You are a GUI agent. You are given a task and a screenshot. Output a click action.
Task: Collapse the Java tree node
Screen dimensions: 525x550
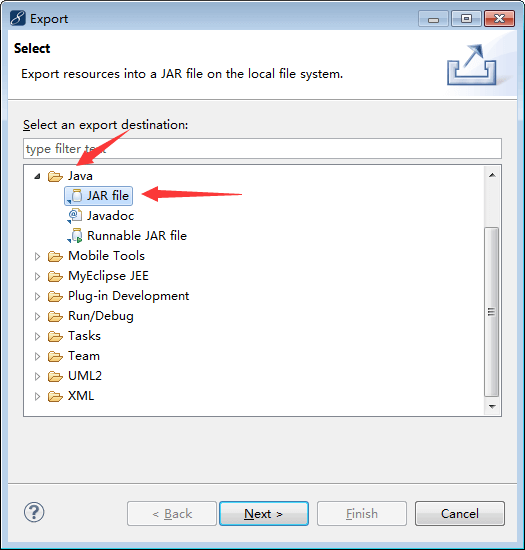[x=37, y=176]
